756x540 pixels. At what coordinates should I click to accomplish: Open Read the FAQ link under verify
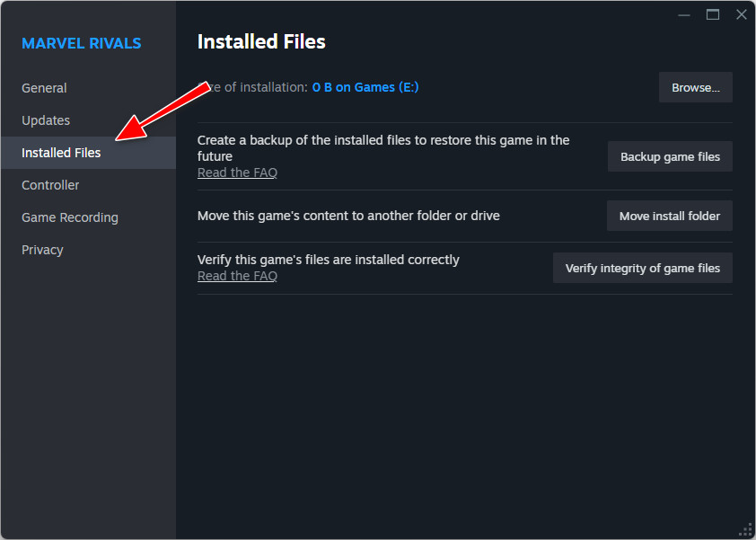tap(237, 276)
